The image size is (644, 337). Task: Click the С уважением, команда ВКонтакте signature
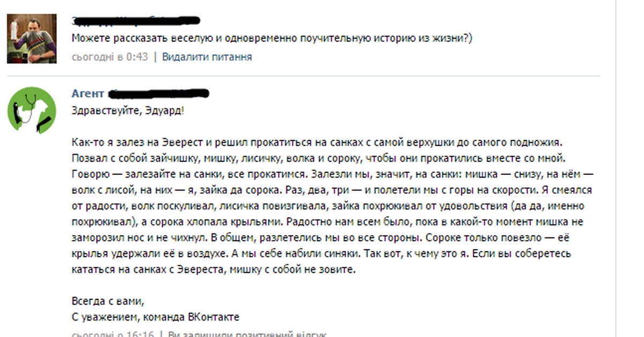click(x=156, y=317)
